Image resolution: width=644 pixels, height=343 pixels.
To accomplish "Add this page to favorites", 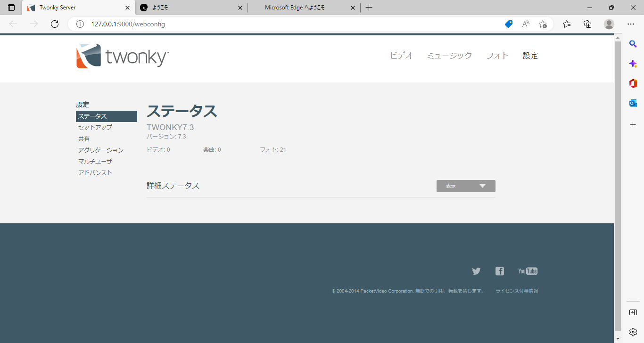I will pyautogui.click(x=543, y=24).
